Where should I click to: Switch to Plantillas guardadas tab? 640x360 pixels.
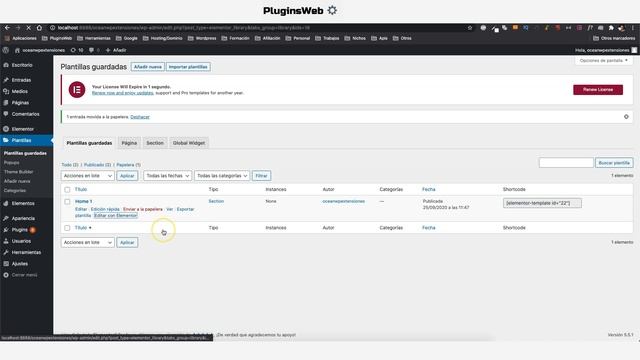[89, 143]
